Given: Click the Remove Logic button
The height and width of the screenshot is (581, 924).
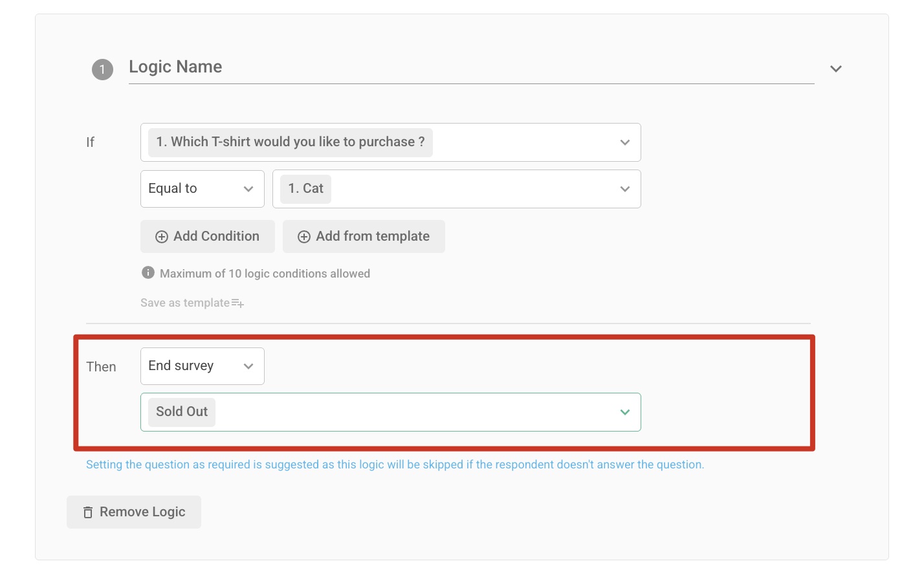Looking at the screenshot, I should tap(133, 512).
